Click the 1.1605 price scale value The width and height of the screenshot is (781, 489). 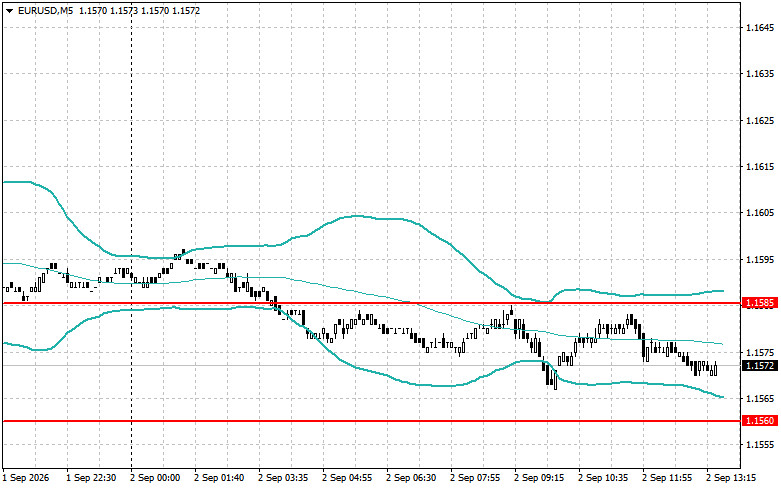click(x=760, y=213)
